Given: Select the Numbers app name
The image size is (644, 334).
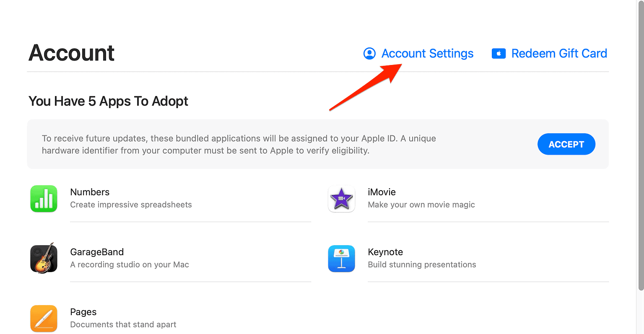Looking at the screenshot, I should [x=90, y=192].
